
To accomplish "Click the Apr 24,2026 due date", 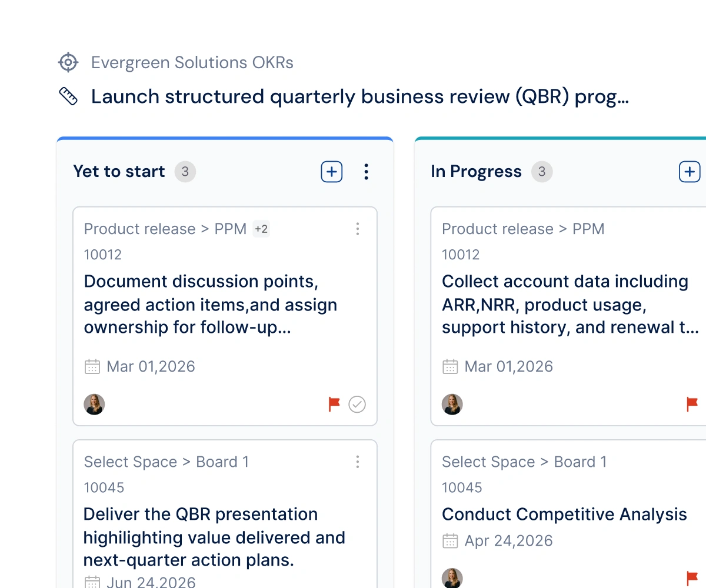I will (x=509, y=541).
